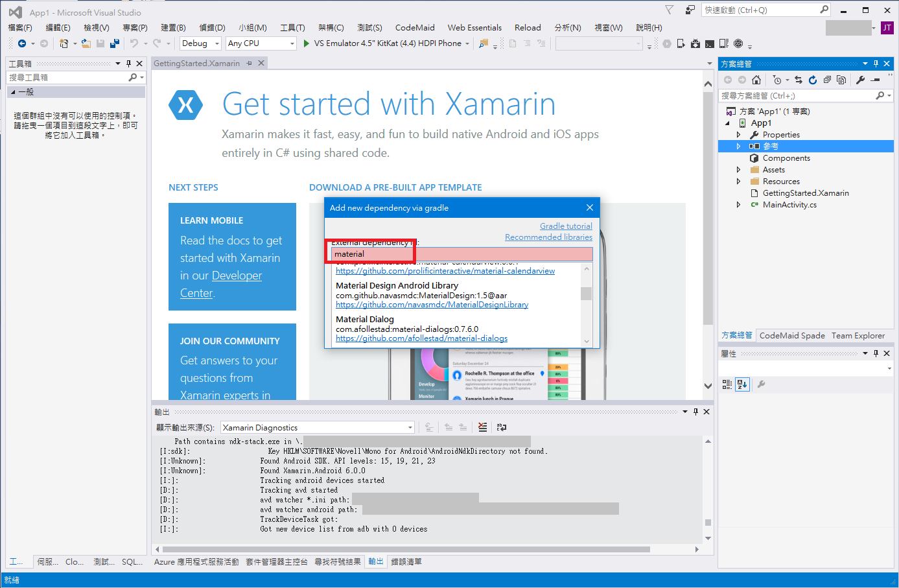Image resolution: width=899 pixels, height=588 pixels.
Task: Click Pending Changes Filter clock icon
Action: point(777,80)
